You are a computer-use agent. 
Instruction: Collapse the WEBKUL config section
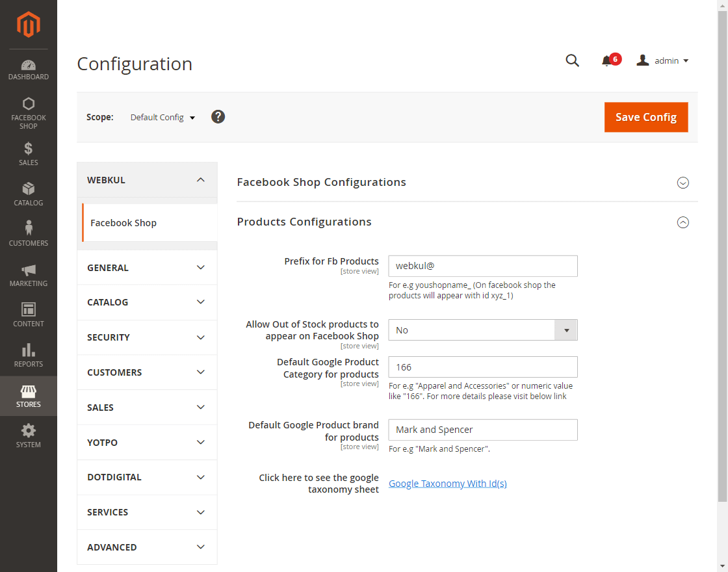[x=147, y=179]
